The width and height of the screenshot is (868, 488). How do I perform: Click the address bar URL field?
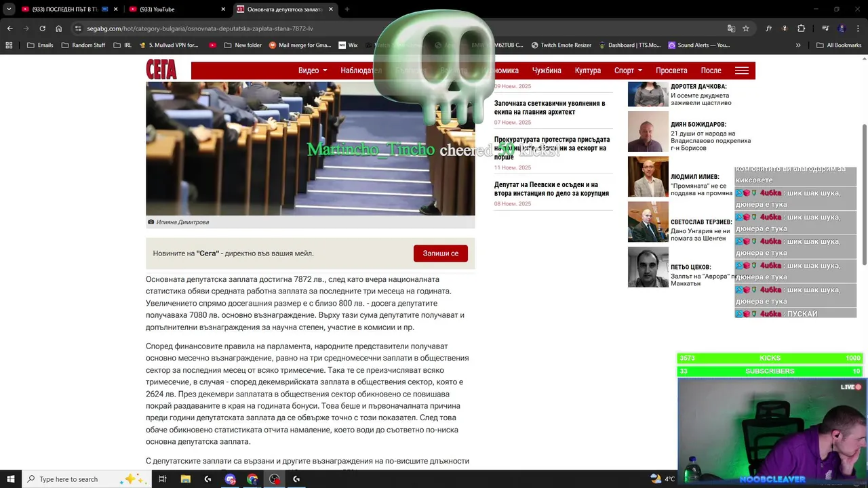click(x=400, y=28)
